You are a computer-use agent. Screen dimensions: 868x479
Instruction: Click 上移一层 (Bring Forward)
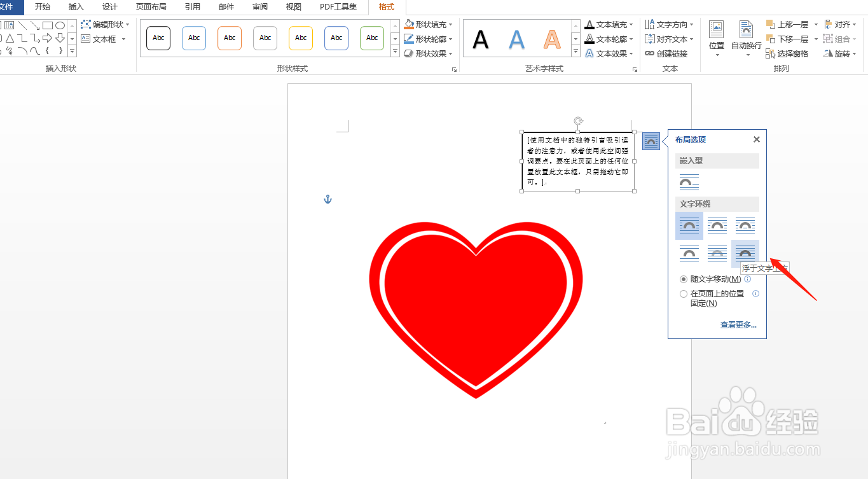coord(787,24)
